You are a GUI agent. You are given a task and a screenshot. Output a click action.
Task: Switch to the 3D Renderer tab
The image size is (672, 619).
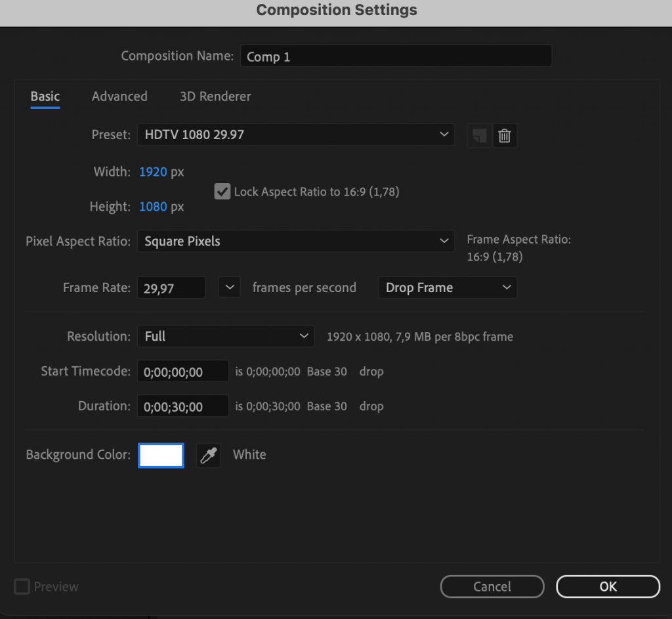[x=215, y=96]
